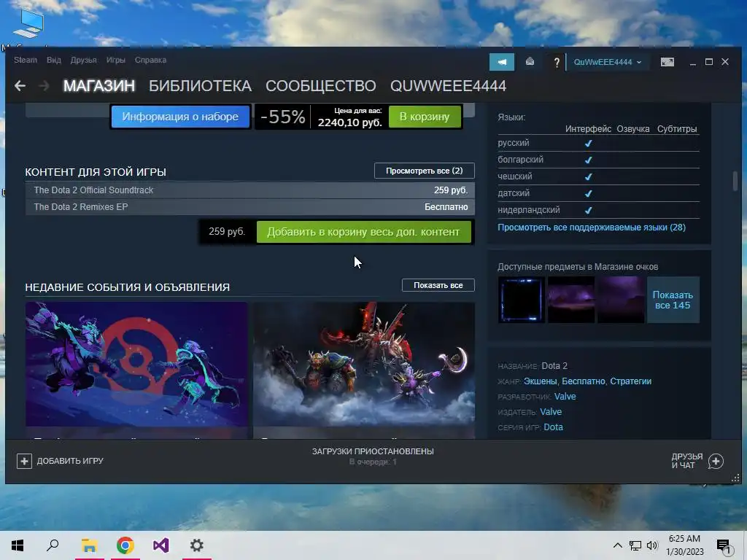Screen dimensions: 747x560
Task: Open the Вид menu
Action: [x=54, y=60]
